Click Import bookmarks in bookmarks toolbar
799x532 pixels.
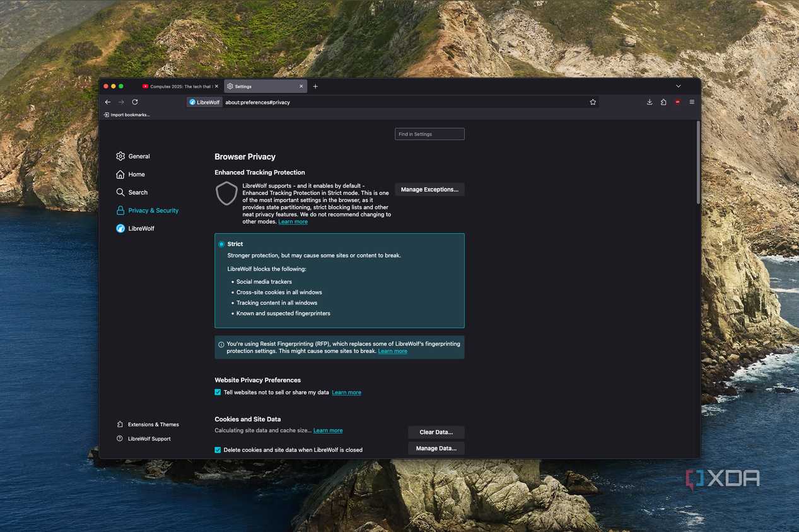127,115
